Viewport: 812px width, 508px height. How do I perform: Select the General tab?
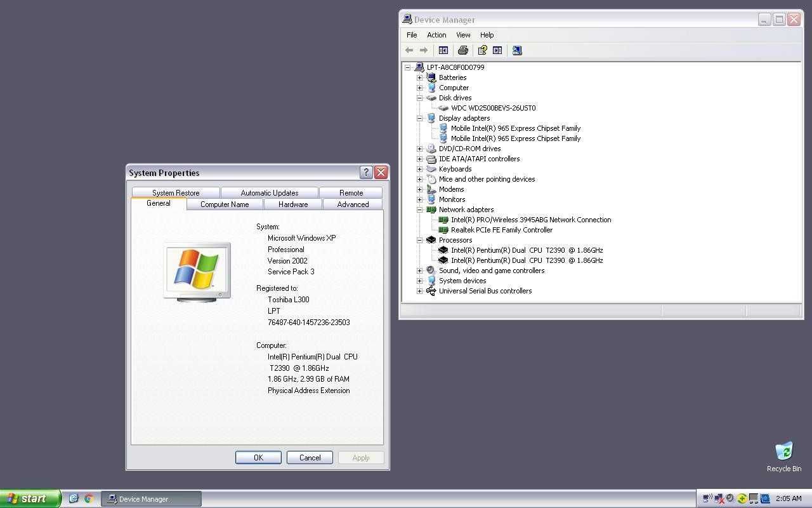[159, 203]
